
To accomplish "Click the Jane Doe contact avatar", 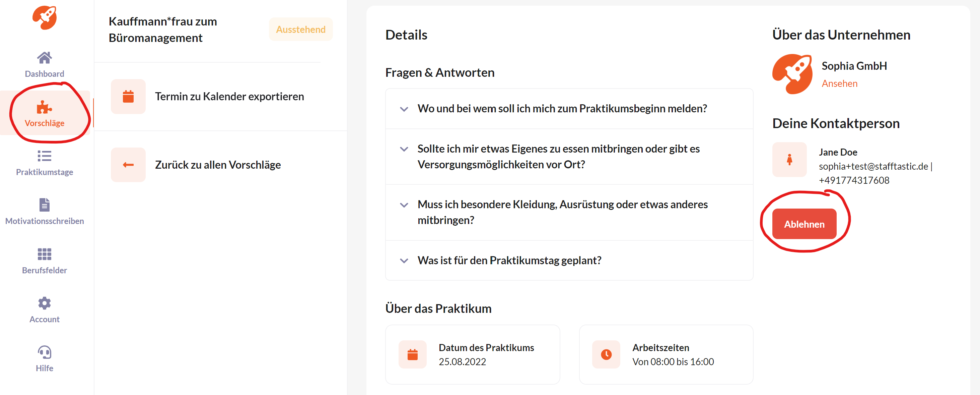I will pyautogui.click(x=789, y=160).
